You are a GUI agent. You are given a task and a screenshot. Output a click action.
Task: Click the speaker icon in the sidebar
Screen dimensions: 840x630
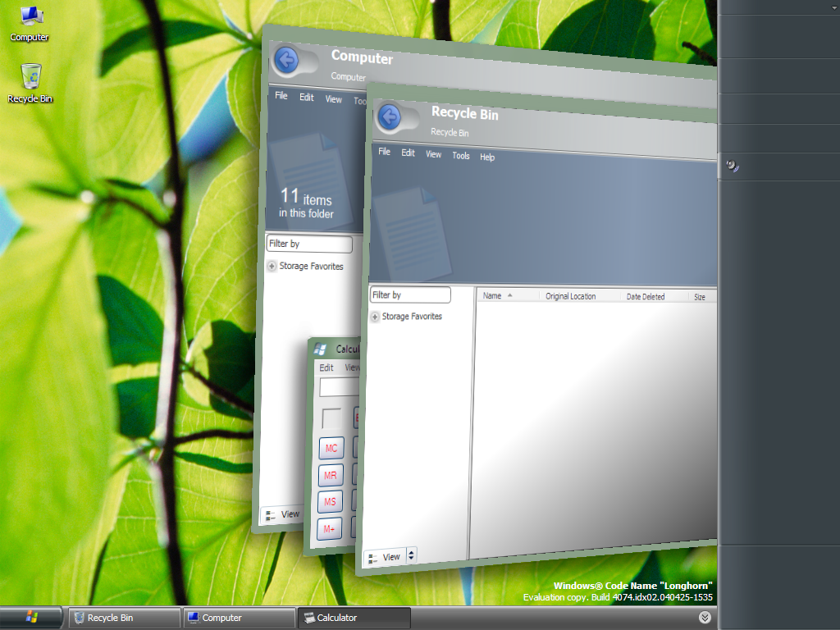pyautogui.click(x=733, y=166)
